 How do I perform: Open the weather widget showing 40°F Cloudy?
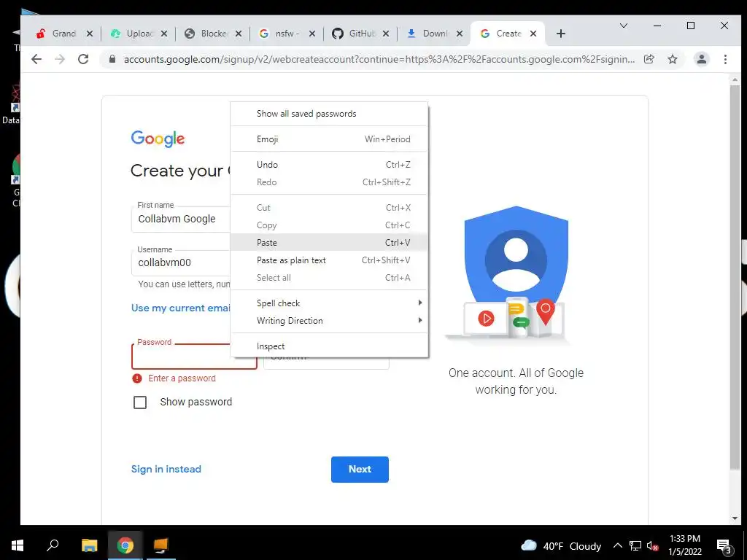click(x=561, y=545)
